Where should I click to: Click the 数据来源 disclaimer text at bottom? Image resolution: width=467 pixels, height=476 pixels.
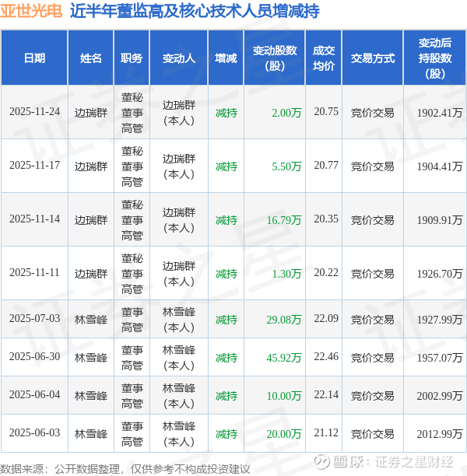[125, 469]
